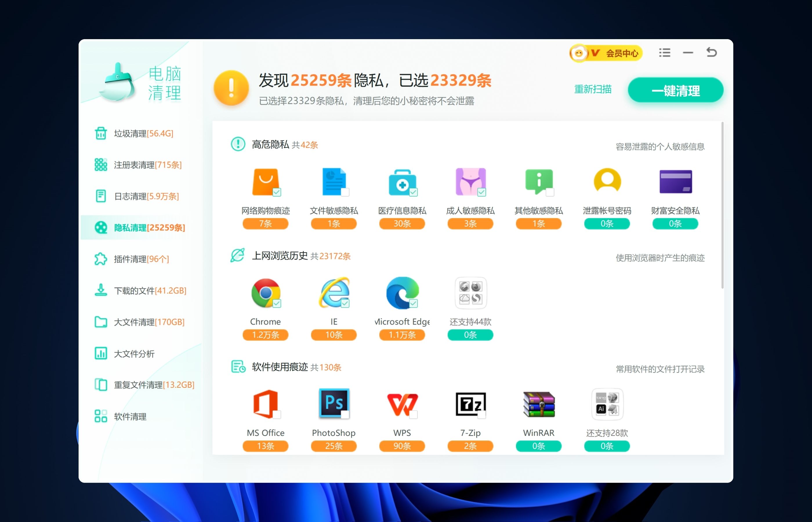Screen dimensions: 812x522
Task: Open 垃圾清理[56.4G] in sidebar
Action: click(x=141, y=133)
